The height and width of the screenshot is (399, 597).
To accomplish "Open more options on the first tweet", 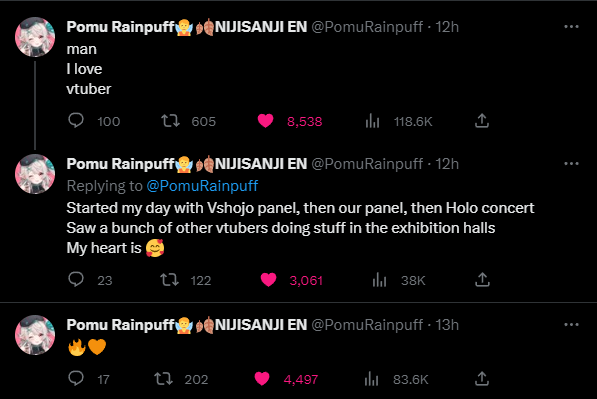I will [571, 27].
